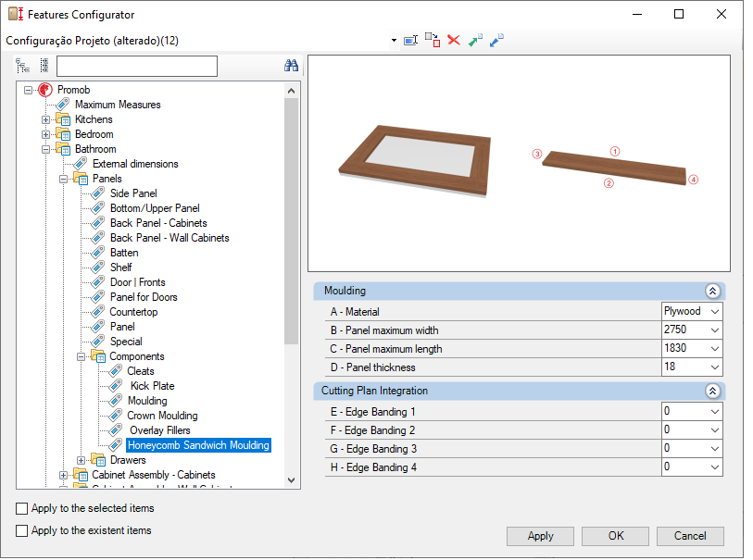This screenshot has height=560, width=753.
Task: Select Back Panel - Cabinets item
Action: click(158, 223)
